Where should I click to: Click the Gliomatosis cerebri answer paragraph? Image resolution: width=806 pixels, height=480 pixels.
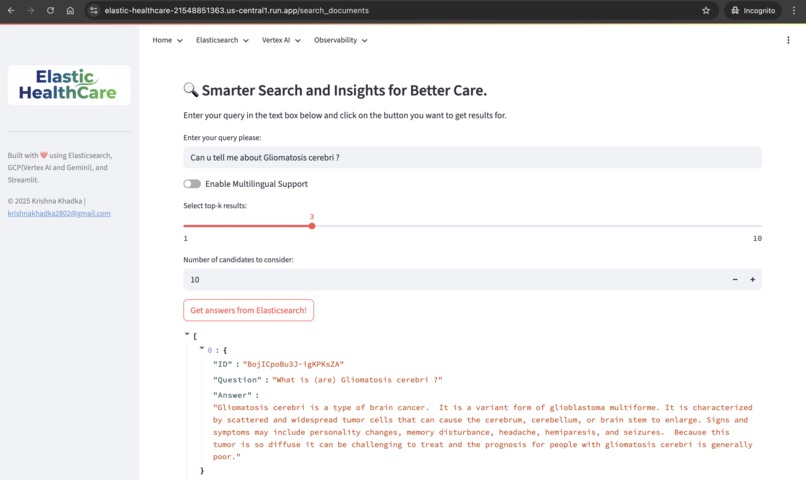click(x=483, y=432)
